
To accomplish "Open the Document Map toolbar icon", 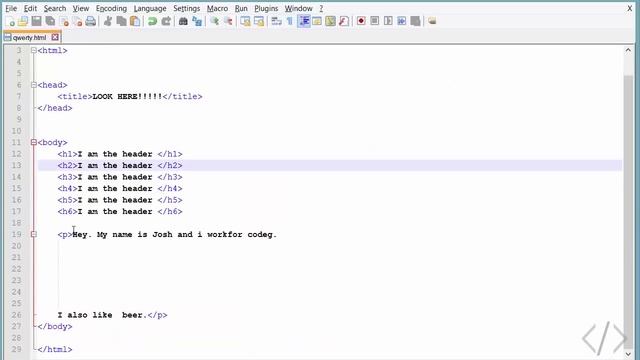I will point(330,21).
